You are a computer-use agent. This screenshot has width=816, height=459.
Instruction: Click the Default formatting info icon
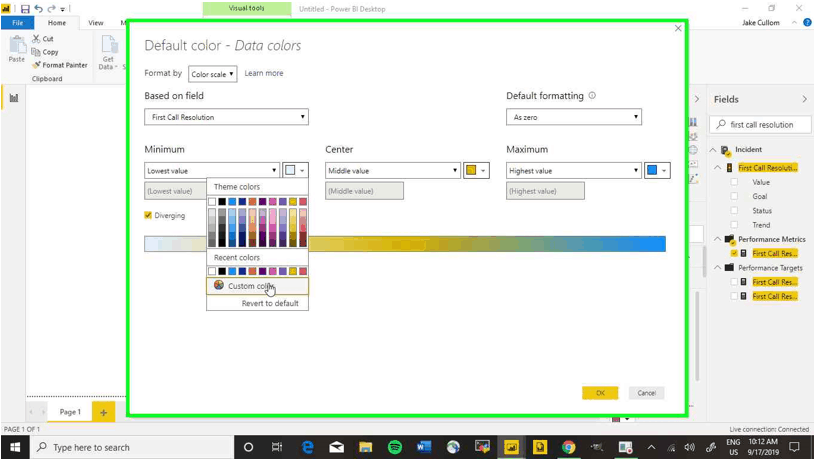(592, 95)
